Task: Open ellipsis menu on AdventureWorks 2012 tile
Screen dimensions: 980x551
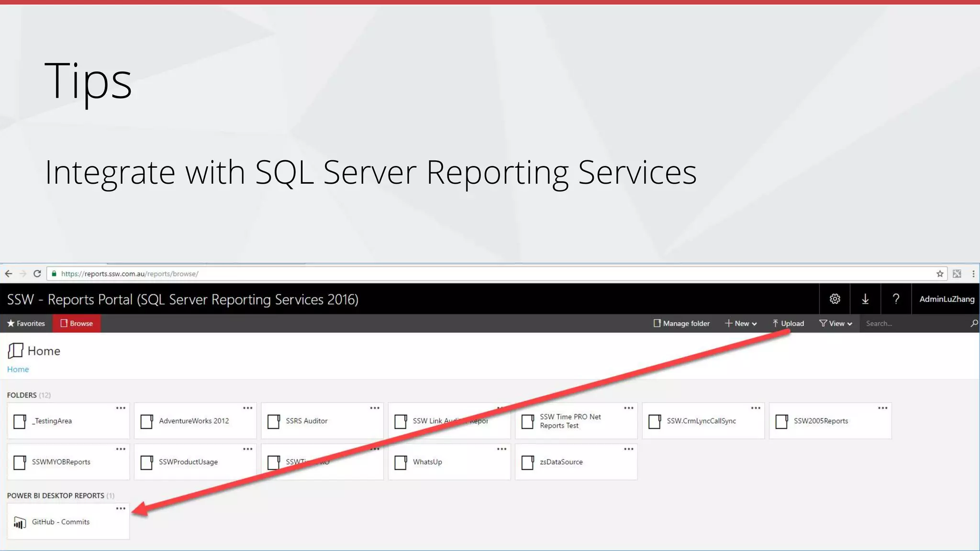Action: [x=247, y=408]
